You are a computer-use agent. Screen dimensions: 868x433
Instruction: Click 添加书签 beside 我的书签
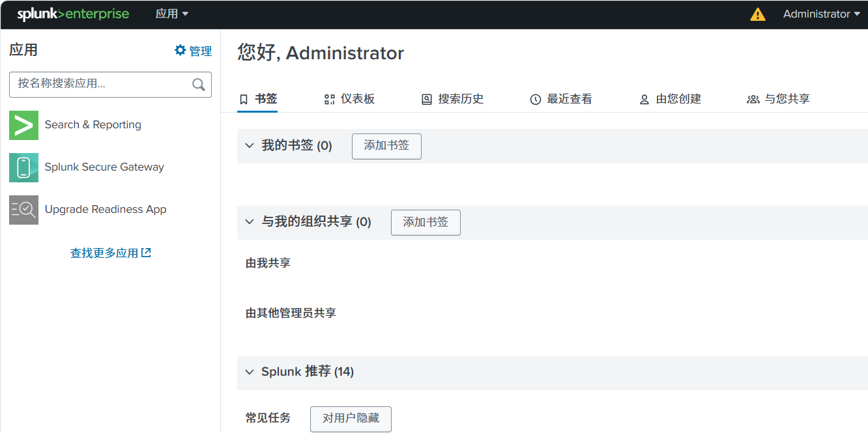click(386, 146)
